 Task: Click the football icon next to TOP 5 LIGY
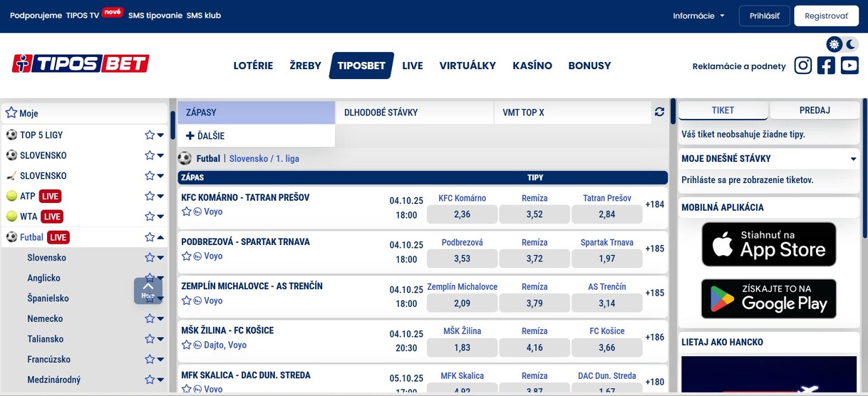(11, 135)
